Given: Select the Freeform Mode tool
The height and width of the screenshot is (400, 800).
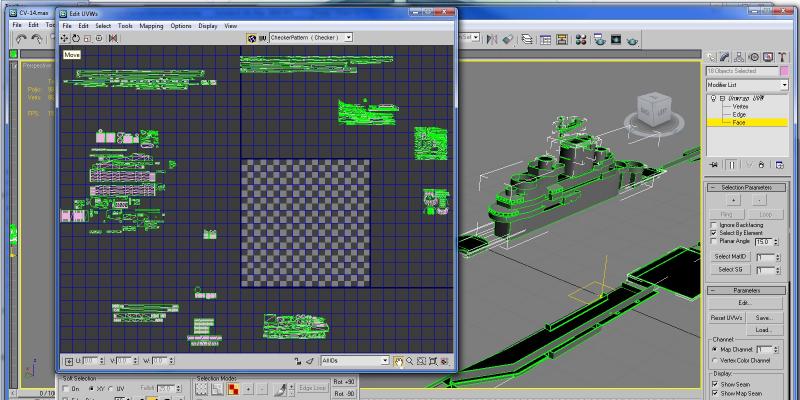Looking at the screenshot, I should 99,38.
